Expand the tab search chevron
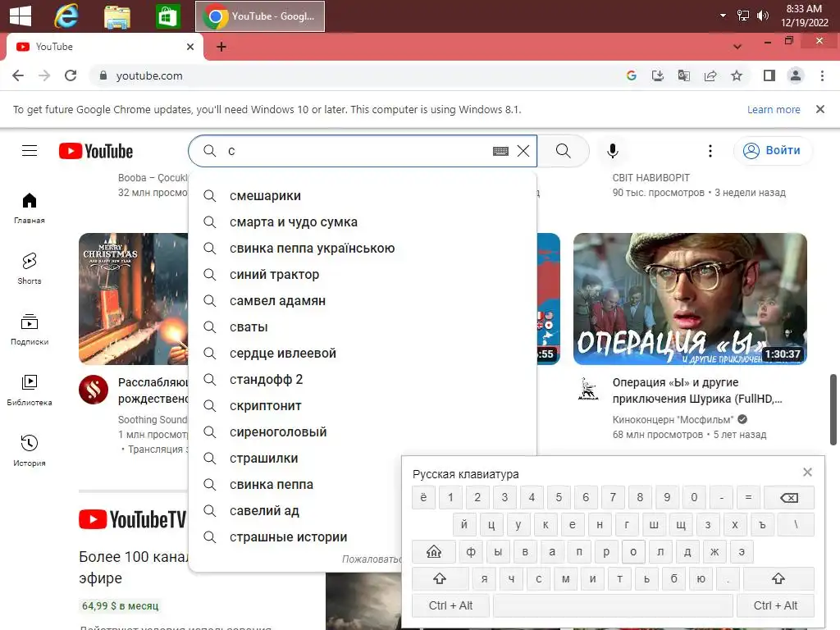The height and width of the screenshot is (630, 840). click(737, 47)
